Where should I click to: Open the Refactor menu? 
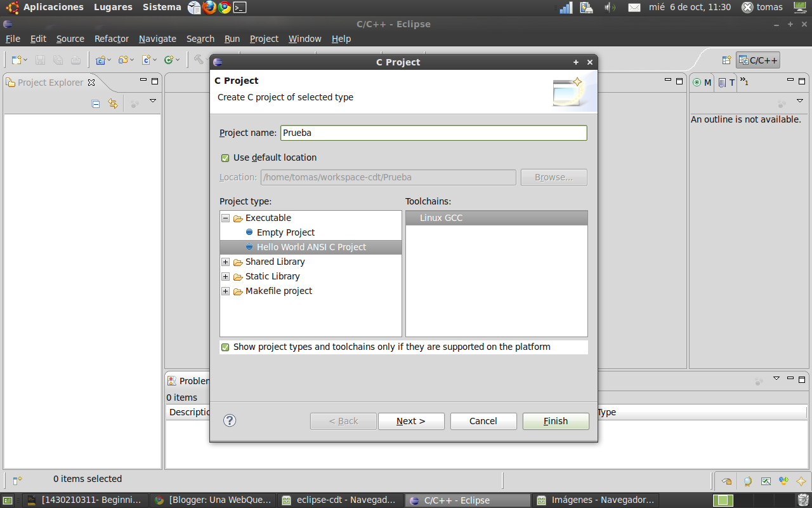112,39
